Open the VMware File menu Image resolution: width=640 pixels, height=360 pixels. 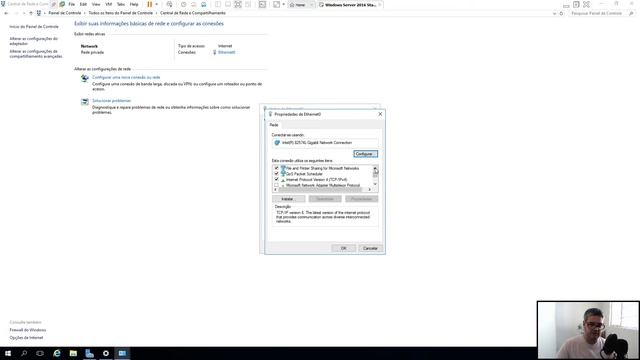tap(71, 4)
